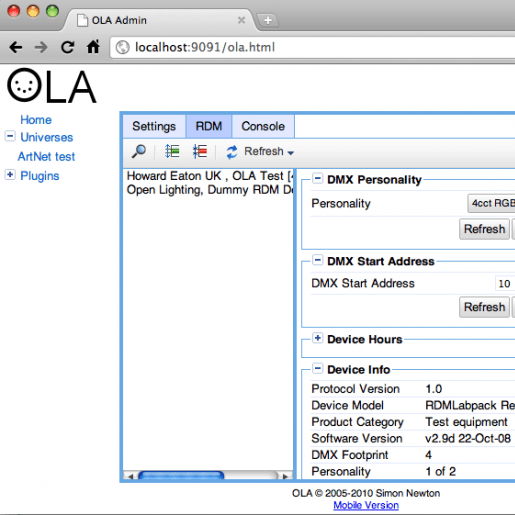Collapse the DMX Personality section
This screenshot has width=515, height=515.
click(x=317, y=179)
